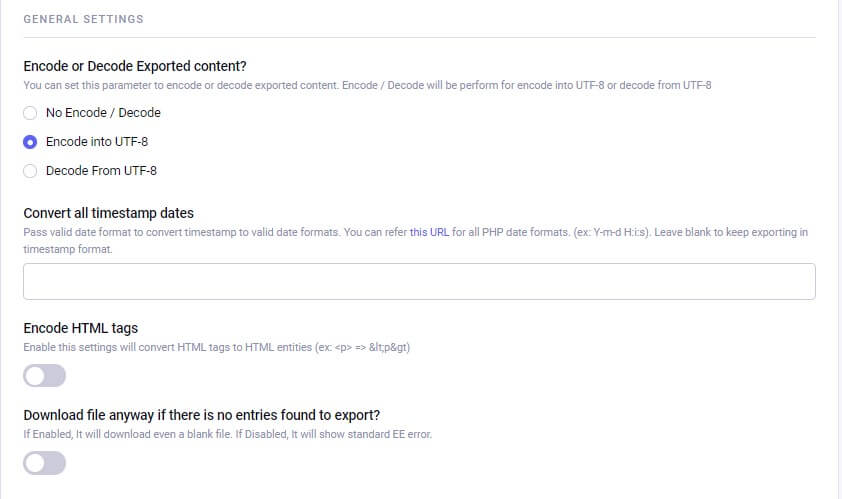
Task: Select the Decode From UTF-8 radio button
Action: (30, 171)
